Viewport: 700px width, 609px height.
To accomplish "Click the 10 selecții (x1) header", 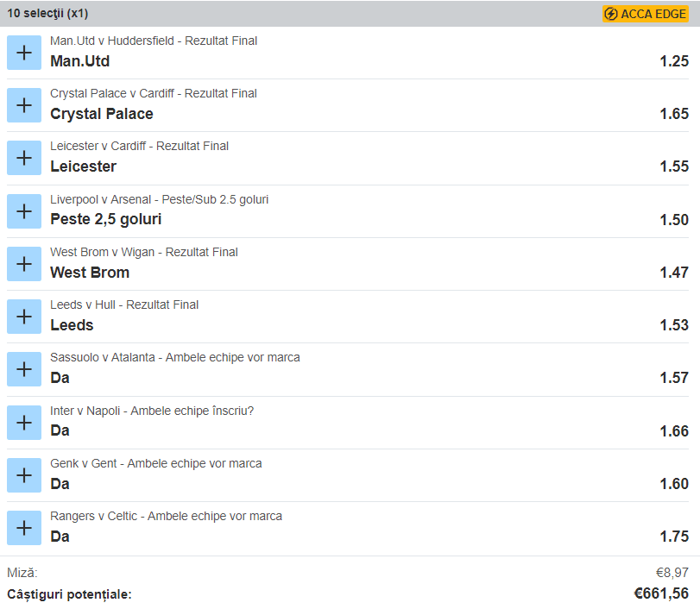I will (x=47, y=14).
